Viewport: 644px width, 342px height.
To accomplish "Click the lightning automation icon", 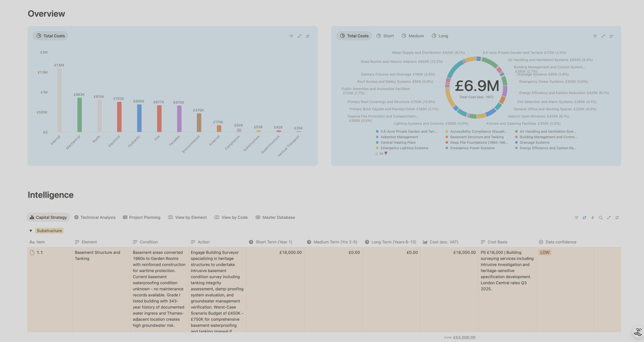I will [x=592, y=218].
